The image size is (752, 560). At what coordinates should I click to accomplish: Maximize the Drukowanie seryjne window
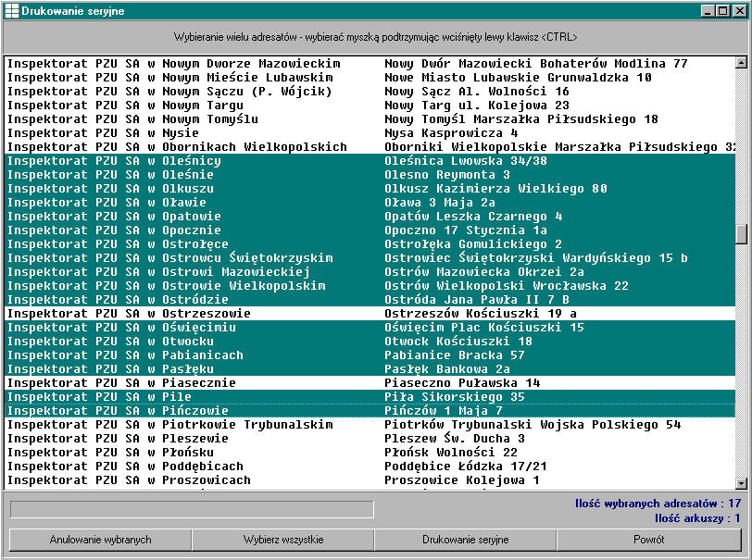pos(722,10)
